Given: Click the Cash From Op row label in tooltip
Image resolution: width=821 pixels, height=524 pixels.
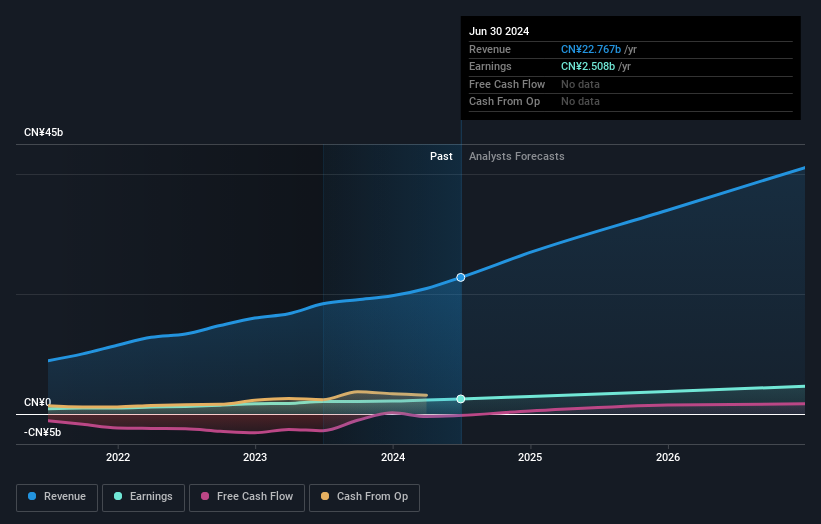Looking at the screenshot, I should click(x=504, y=102).
